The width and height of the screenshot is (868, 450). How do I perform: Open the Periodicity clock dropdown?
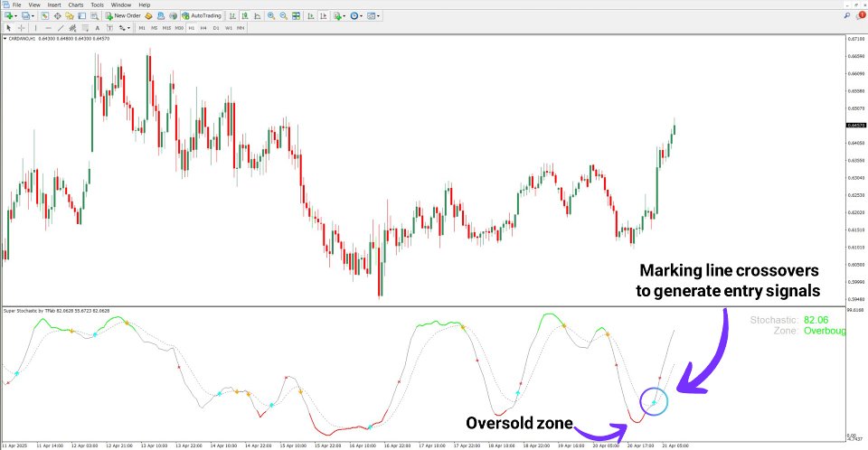click(x=356, y=16)
